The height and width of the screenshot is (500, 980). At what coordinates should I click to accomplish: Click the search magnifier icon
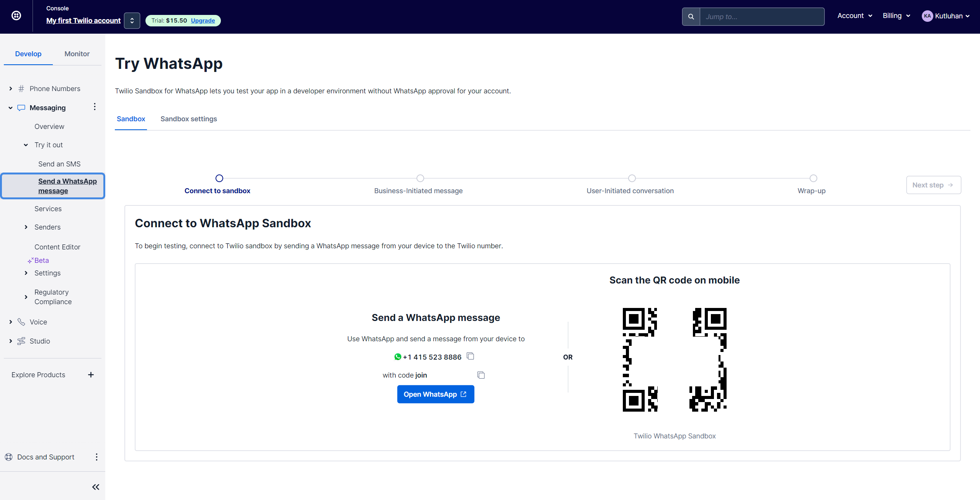tap(691, 16)
